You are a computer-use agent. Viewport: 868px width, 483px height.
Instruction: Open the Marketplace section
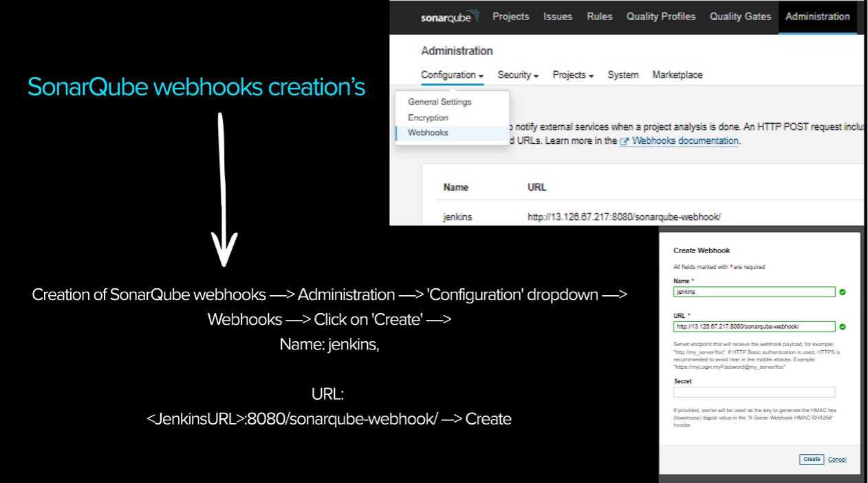[x=677, y=75]
